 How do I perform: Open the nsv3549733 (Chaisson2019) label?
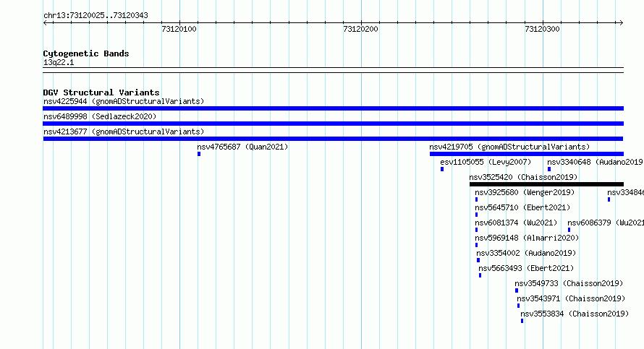pyautogui.click(x=569, y=283)
